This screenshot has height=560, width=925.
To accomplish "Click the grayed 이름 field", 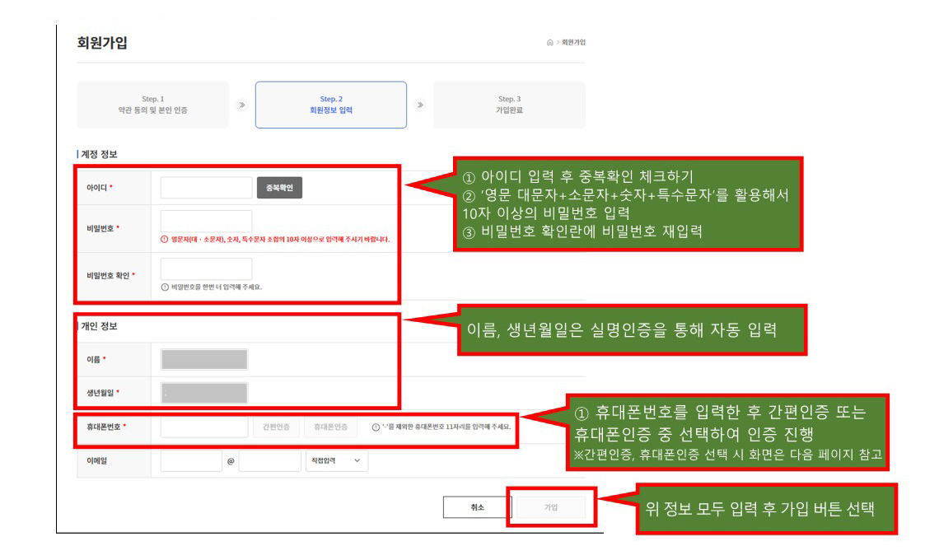I will click(x=204, y=359).
